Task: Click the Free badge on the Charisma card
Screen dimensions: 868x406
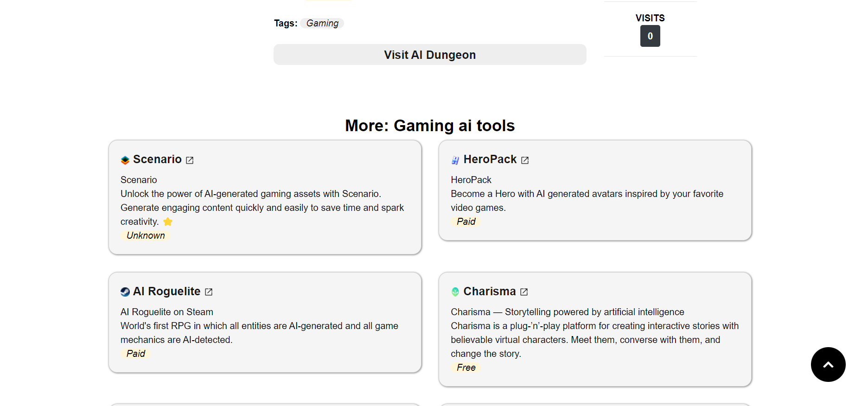Action: coord(466,368)
